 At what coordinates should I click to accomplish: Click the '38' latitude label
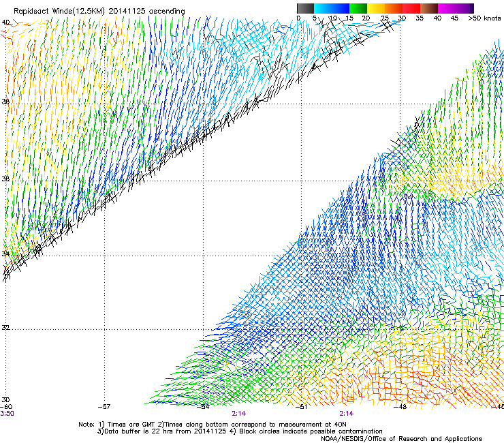[x=5, y=102]
